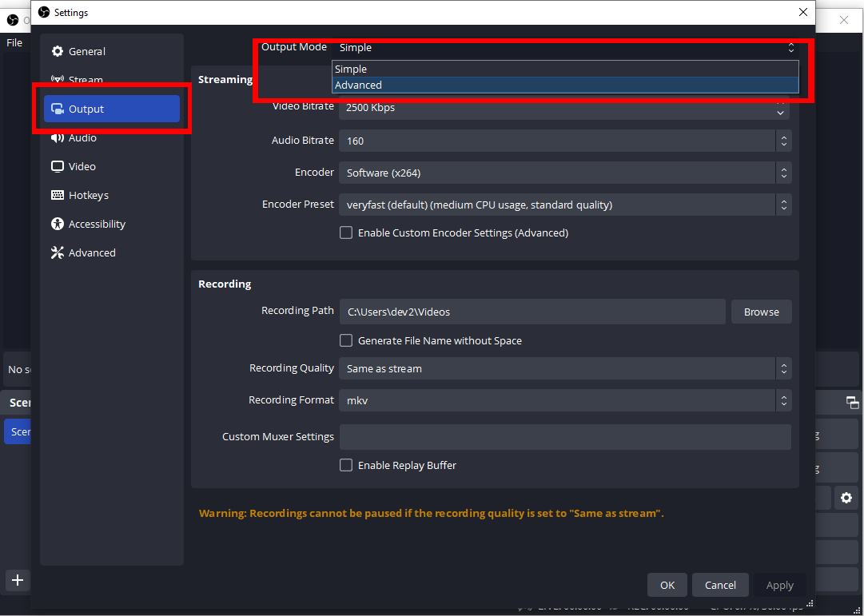
Task: Enable Custom Encoder Settings checkbox
Action: [x=346, y=233]
